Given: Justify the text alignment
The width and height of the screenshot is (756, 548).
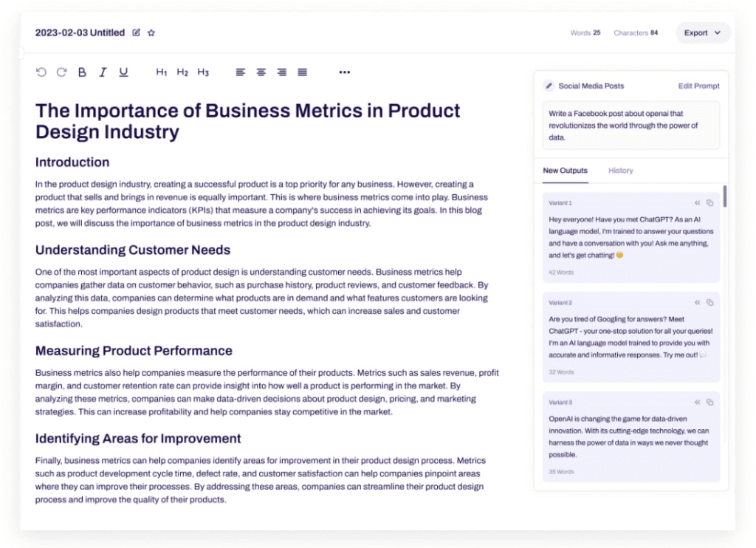Looking at the screenshot, I should click(x=303, y=72).
